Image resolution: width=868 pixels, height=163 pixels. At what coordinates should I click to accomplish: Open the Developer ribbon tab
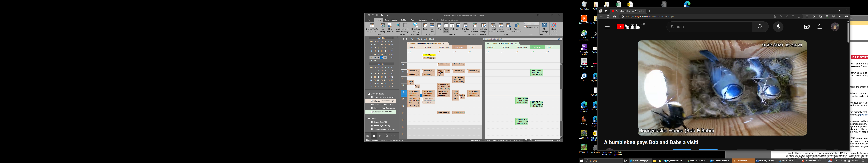[423, 20]
